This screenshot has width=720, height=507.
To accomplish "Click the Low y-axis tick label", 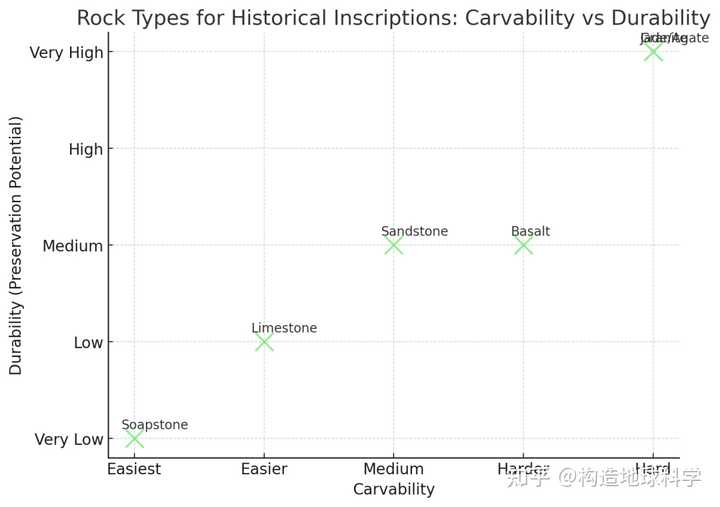I will (87, 342).
